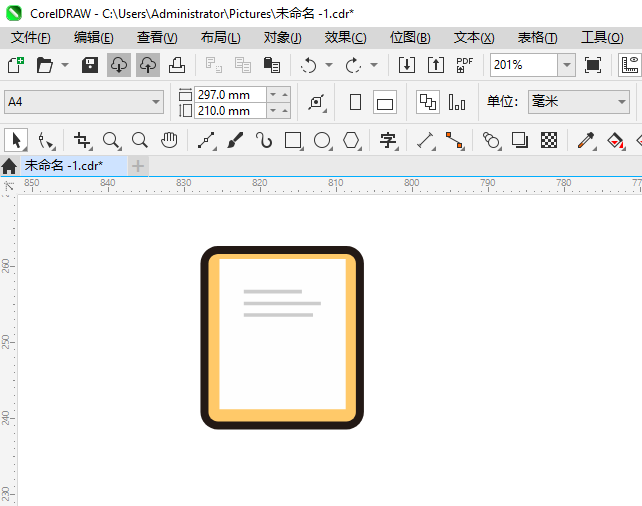642x506 pixels.
Task: Select landscape page orientation
Action: (384, 102)
